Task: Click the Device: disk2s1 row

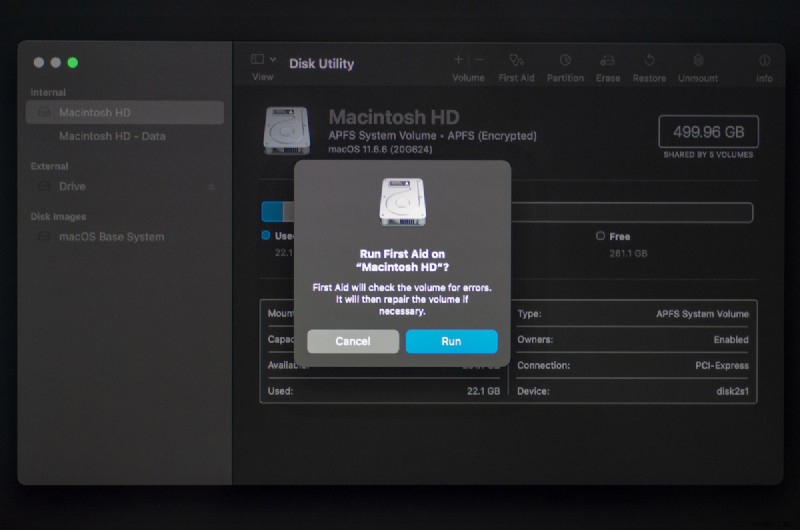Action: (633, 391)
